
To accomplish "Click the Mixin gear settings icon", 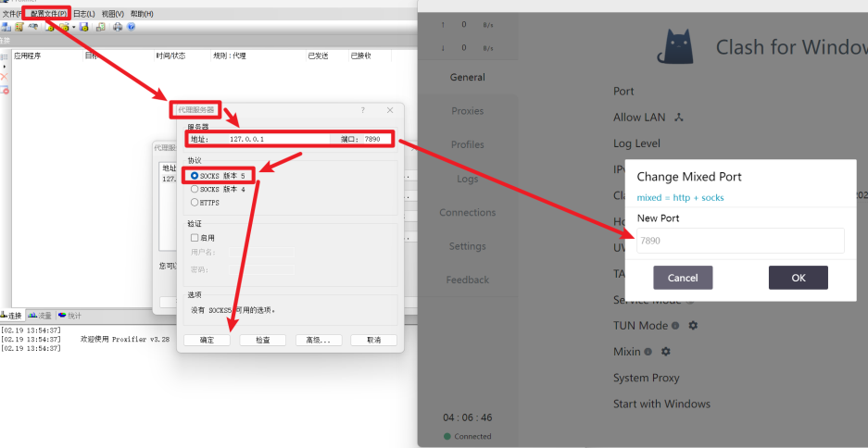I will click(665, 352).
